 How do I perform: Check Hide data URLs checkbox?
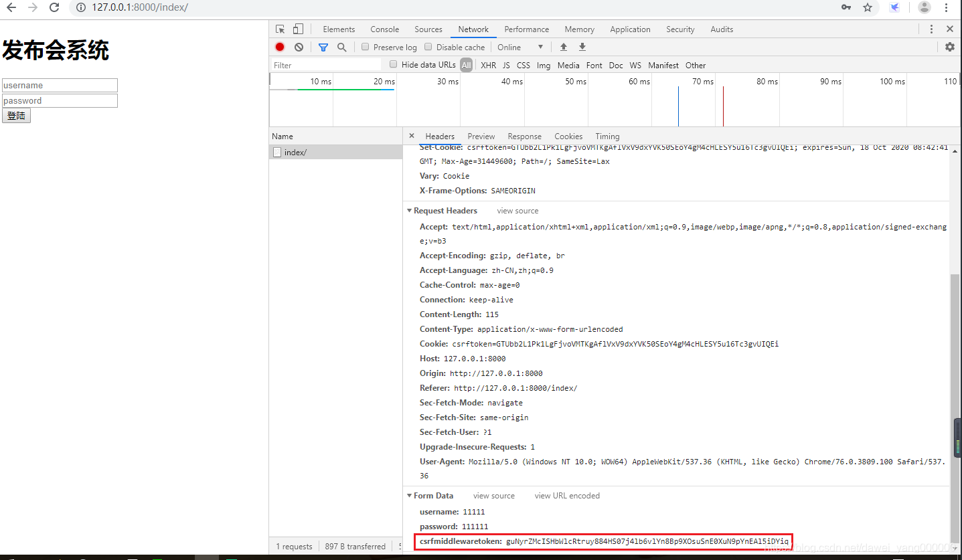(x=394, y=64)
